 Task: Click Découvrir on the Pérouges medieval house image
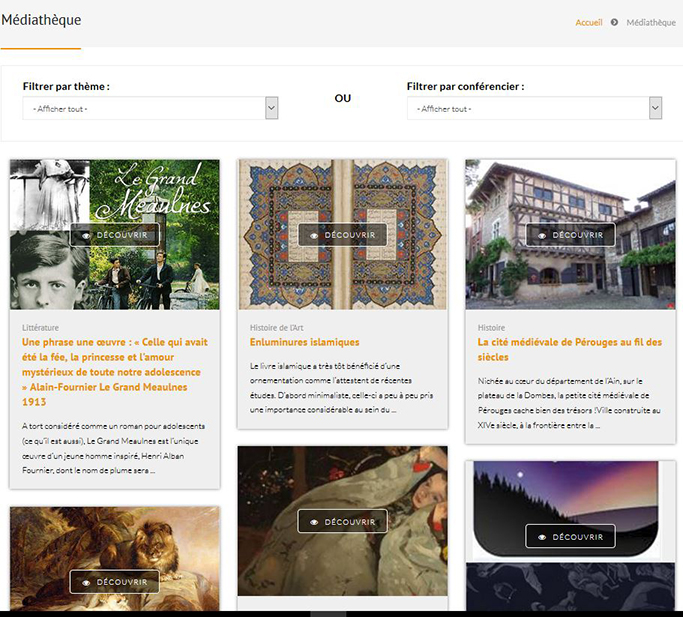pyautogui.click(x=570, y=236)
